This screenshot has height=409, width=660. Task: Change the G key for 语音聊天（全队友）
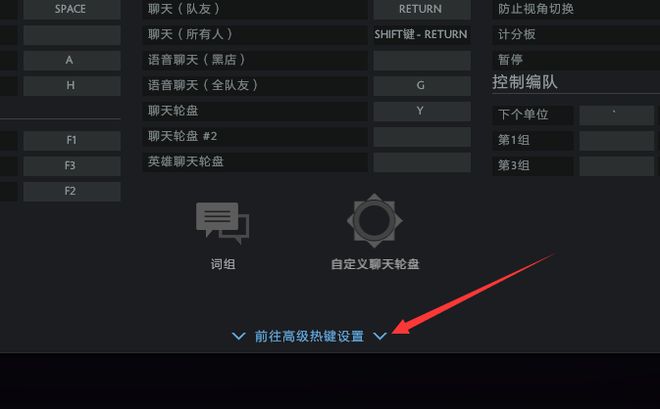point(422,85)
